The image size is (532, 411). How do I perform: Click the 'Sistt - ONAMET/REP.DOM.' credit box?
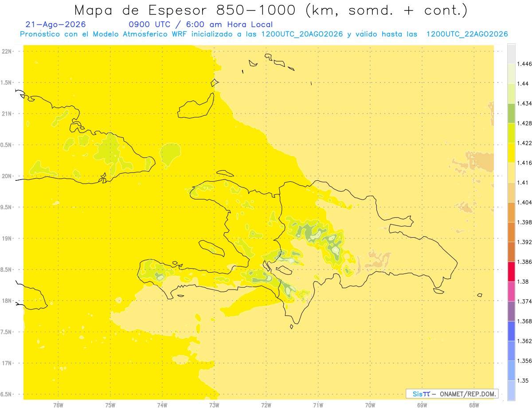[452, 394]
